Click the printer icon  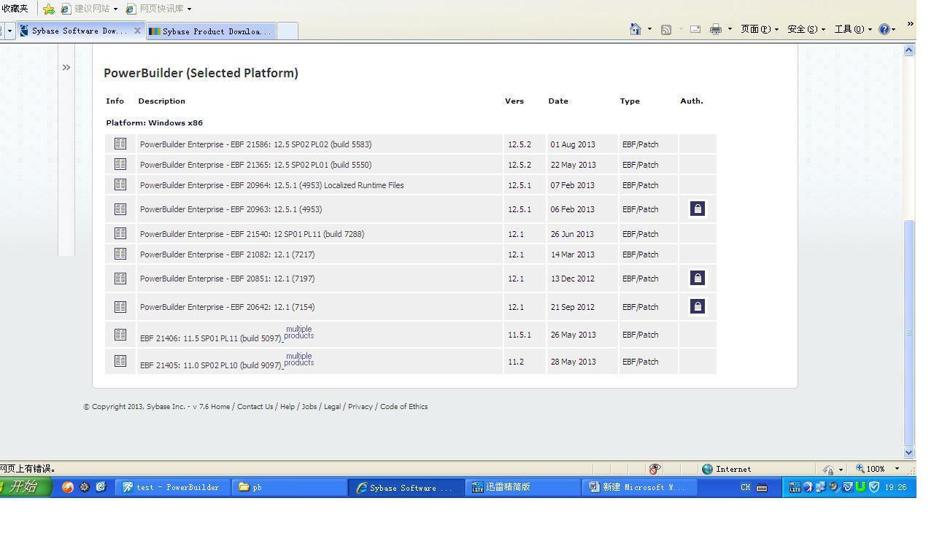716,29
